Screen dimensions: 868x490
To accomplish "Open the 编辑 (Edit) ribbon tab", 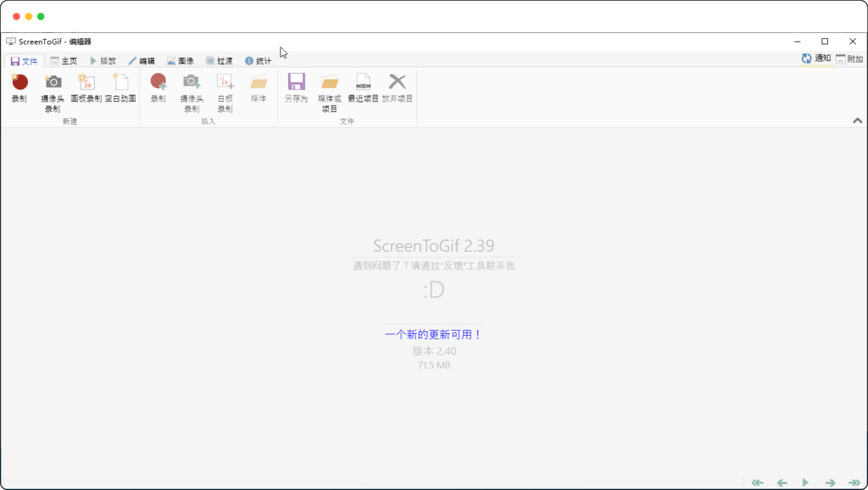I will pyautogui.click(x=142, y=61).
